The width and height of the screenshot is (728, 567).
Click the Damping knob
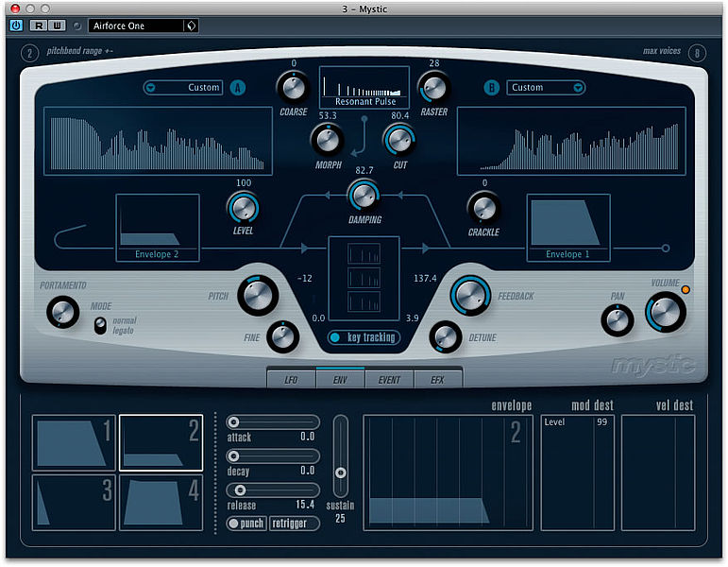click(364, 196)
